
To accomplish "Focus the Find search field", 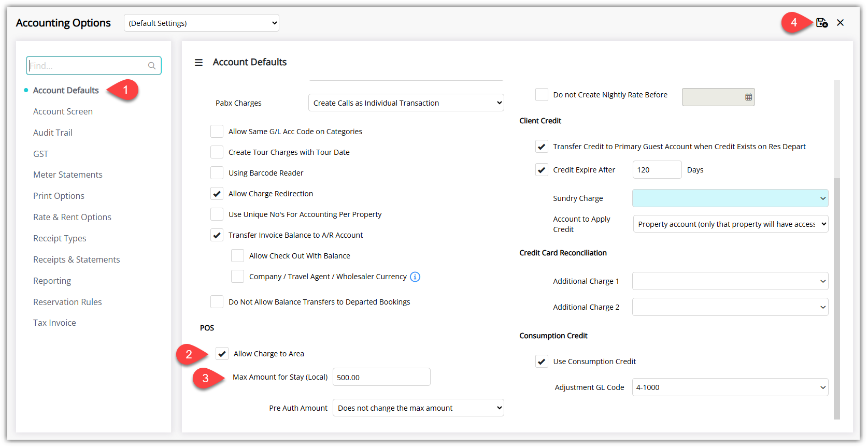I will click(94, 66).
